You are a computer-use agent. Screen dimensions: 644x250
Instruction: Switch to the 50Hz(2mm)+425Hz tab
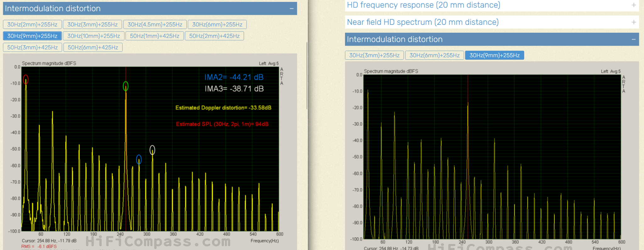(x=214, y=36)
